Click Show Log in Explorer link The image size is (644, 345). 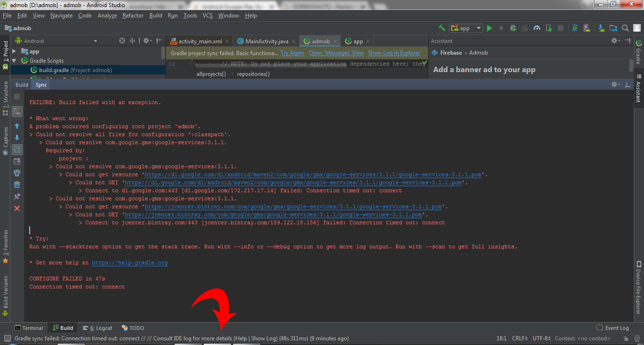click(394, 53)
